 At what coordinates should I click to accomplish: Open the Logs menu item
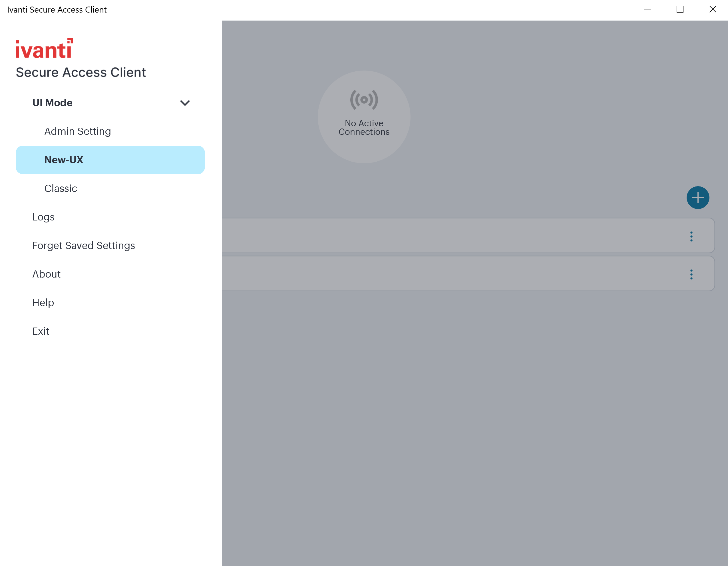43,217
